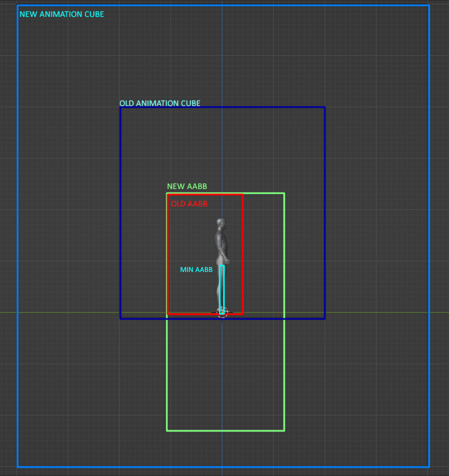Click the 3D cursor at figure's feet
This screenshot has width=449, height=476.
pos(222,313)
